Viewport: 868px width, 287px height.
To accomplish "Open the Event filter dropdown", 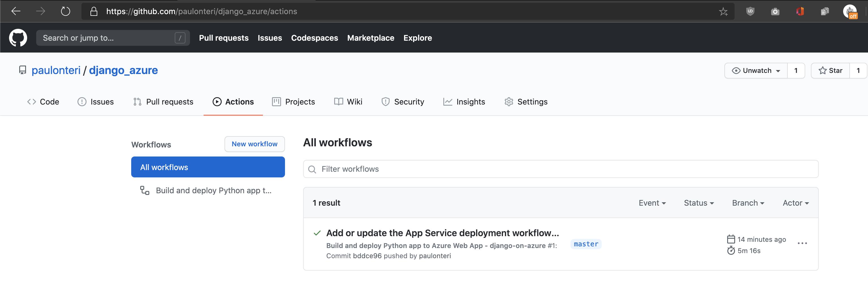I will pyautogui.click(x=652, y=203).
